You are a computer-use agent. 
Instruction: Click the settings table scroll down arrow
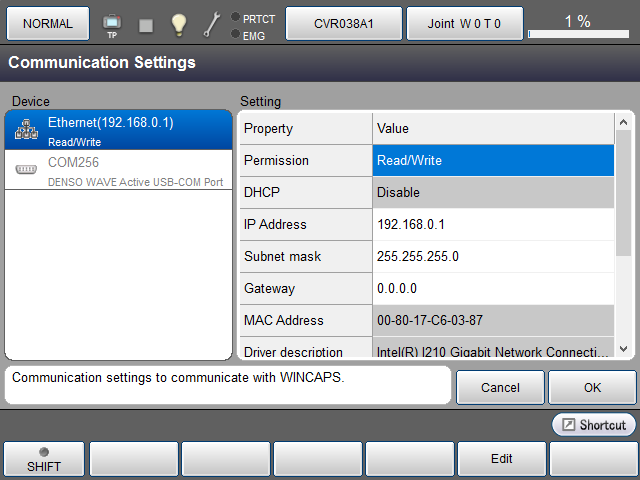(624, 349)
